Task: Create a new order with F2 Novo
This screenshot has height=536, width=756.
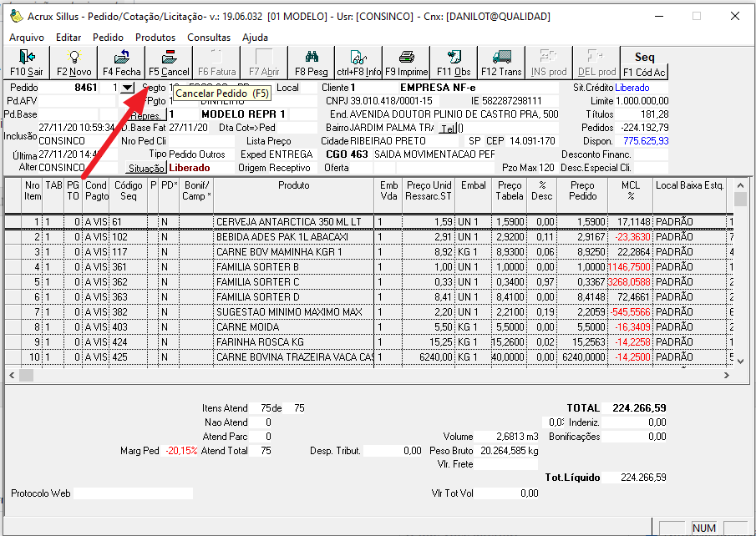Action: coord(74,63)
